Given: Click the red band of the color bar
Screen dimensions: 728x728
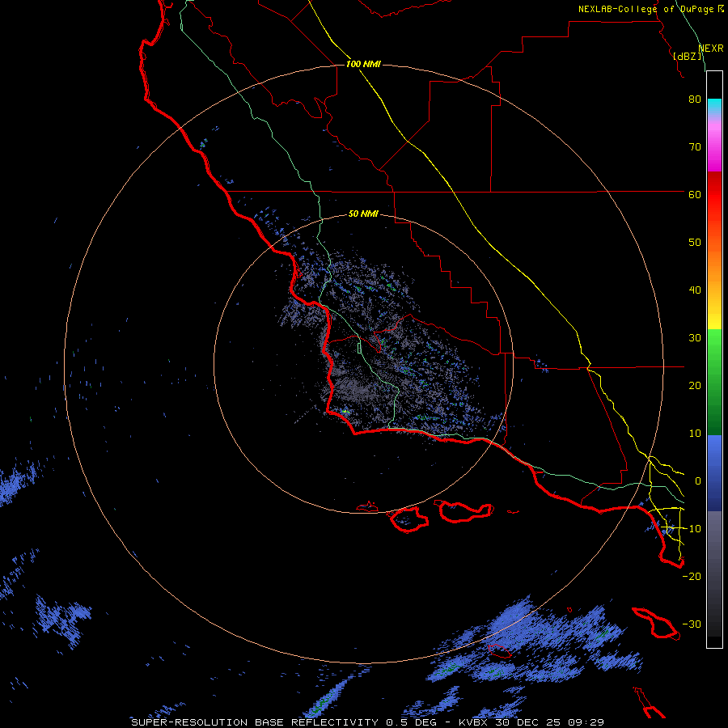Looking at the screenshot, I should pyautogui.click(x=714, y=195).
